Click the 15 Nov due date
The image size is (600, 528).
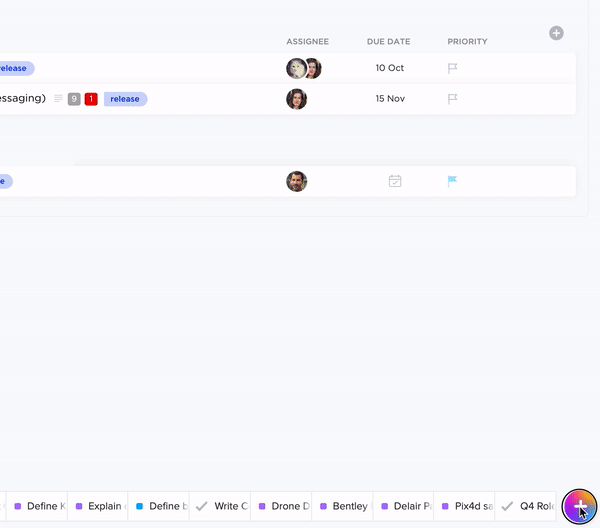[x=389, y=99]
